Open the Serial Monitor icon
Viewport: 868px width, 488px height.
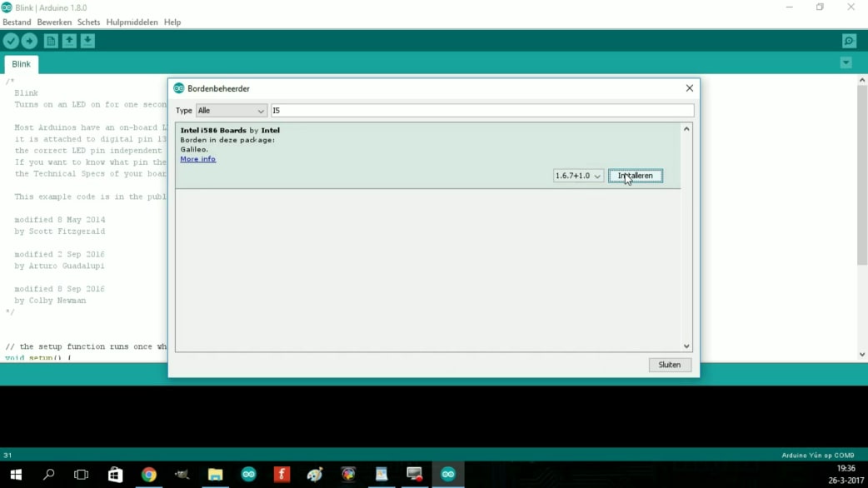(x=849, y=41)
